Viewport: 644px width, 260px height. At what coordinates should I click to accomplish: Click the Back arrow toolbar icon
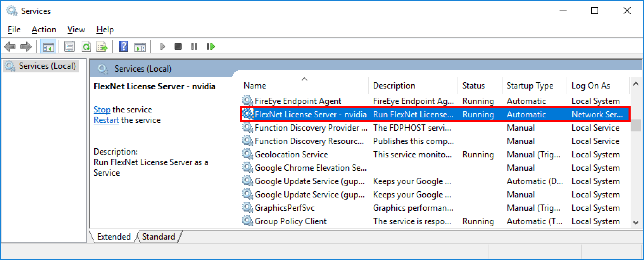(x=10, y=46)
